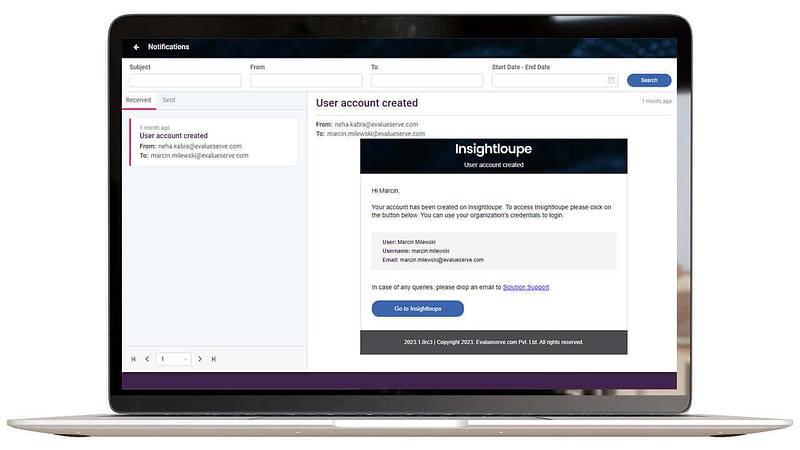Open the calendar icon in date field
This screenshot has width=800, height=450.
611,80
